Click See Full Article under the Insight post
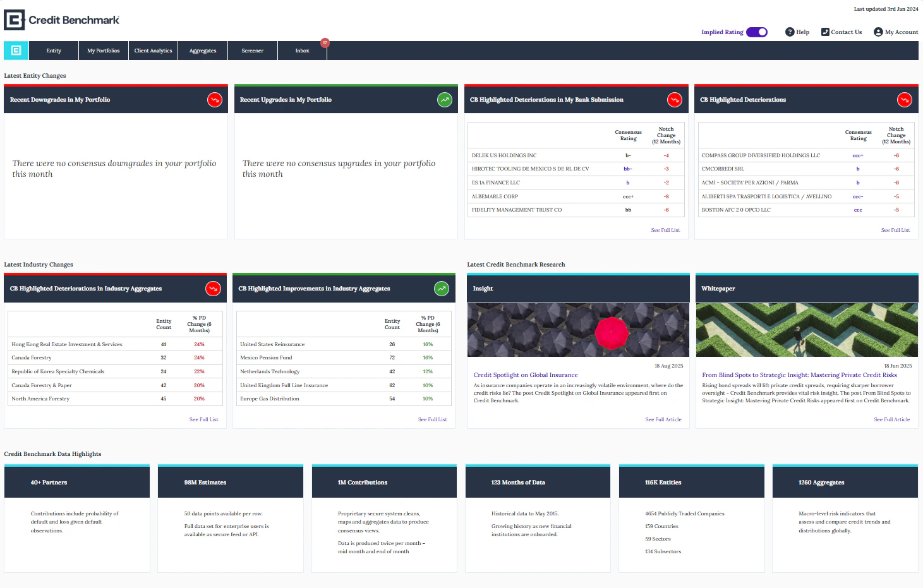The height and width of the screenshot is (588, 923). (x=663, y=419)
